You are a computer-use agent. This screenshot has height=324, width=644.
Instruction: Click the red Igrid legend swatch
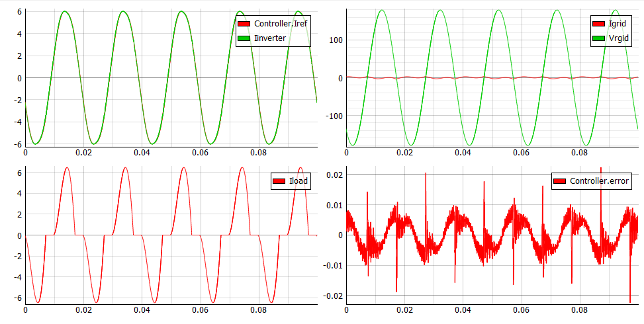(599, 24)
